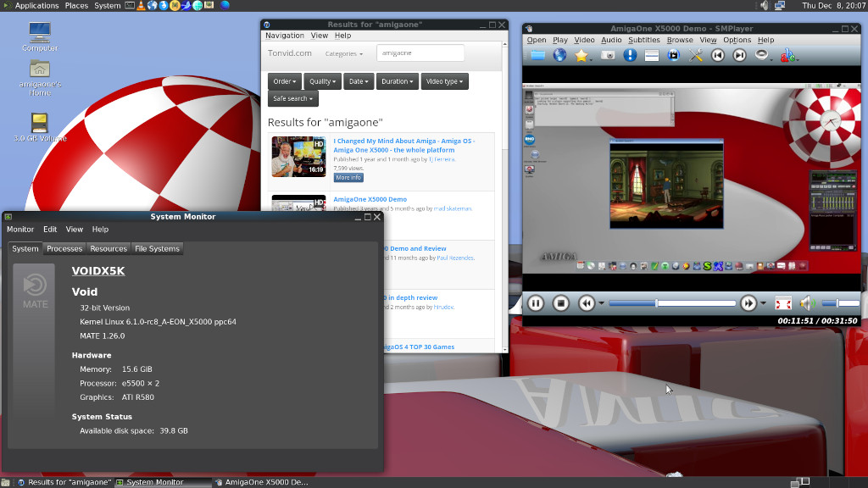Click the first video thumbnail with 16:19 duration
Viewport: 868px width, 488px height.
[x=298, y=157]
